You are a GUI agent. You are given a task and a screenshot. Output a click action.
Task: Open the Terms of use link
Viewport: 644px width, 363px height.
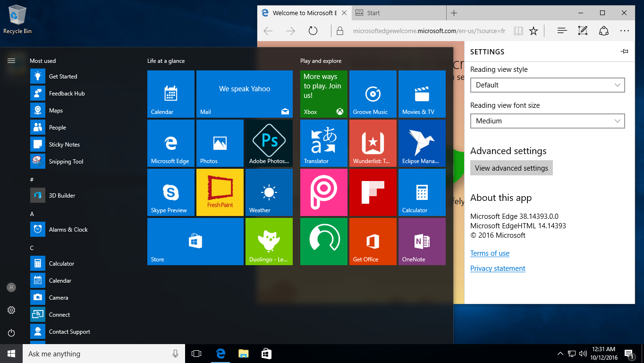click(x=490, y=253)
